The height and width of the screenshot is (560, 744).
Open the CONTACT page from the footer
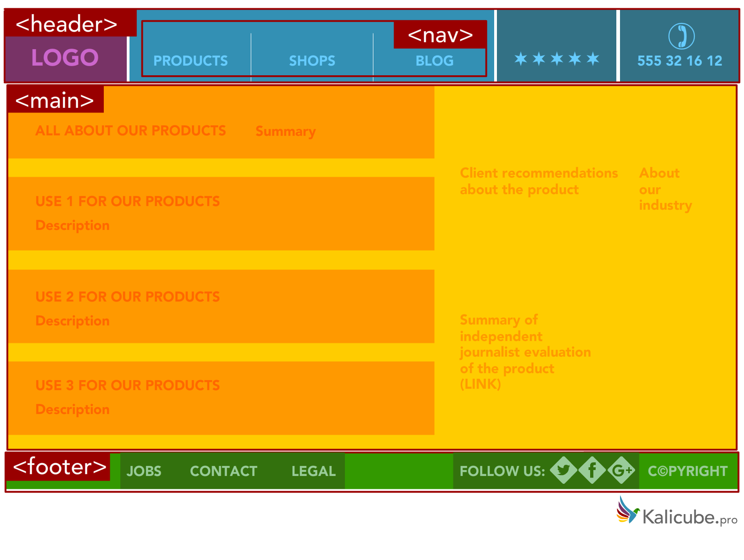[x=224, y=471]
